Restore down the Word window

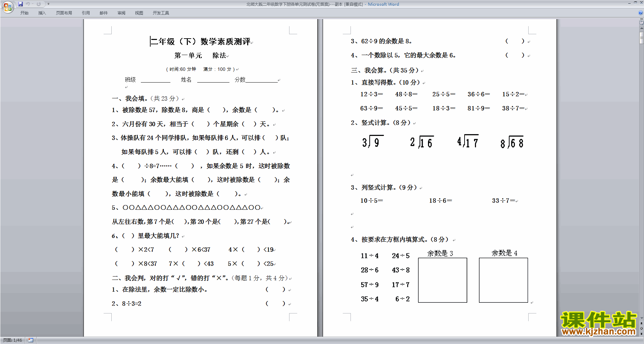pos(635,3)
